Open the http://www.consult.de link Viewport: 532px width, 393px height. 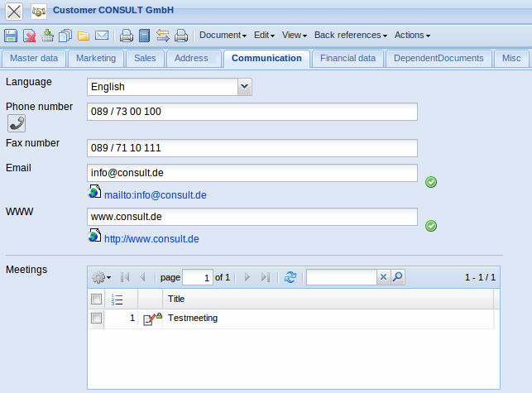click(x=151, y=239)
